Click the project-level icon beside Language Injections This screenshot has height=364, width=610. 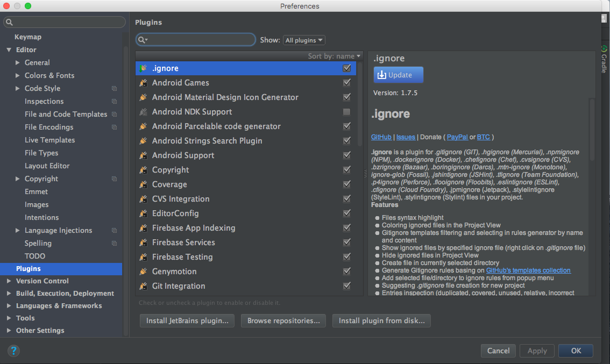click(115, 231)
